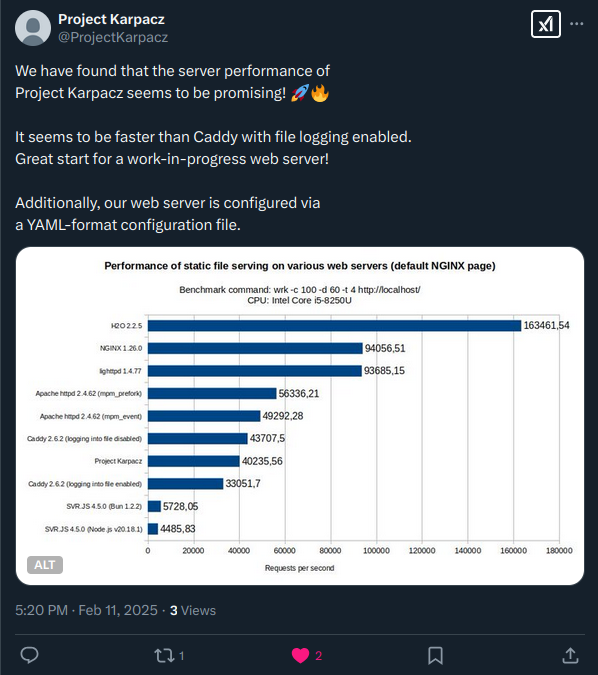Toggle the pink heart like button

(301, 656)
